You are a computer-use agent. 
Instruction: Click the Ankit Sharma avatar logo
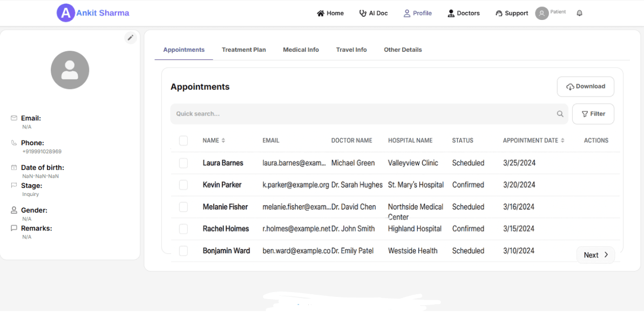click(x=66, y=12)
